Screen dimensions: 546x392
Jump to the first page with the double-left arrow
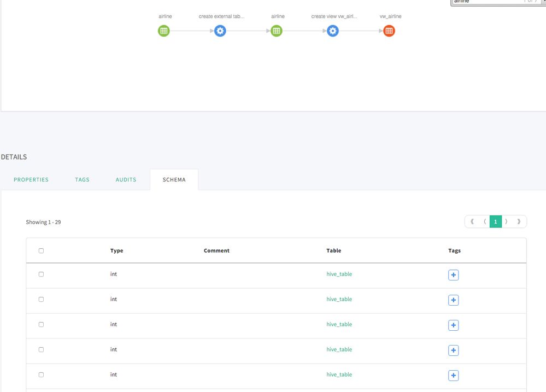pyautogui.click(x=472, y=221)
